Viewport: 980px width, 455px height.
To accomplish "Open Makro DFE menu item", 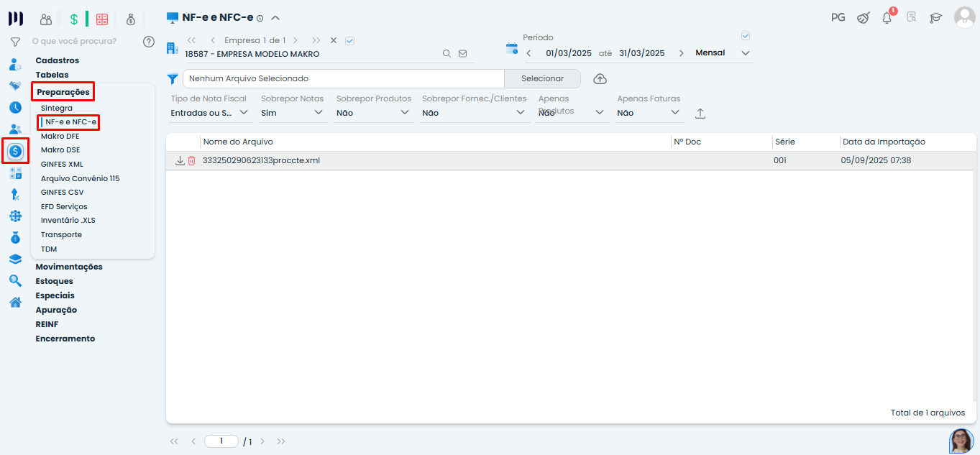I will [x=60, y=136].
